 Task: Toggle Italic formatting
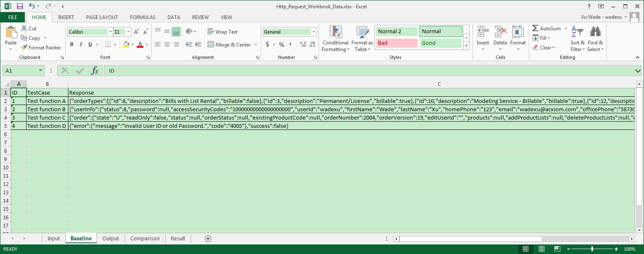point(81,44)
